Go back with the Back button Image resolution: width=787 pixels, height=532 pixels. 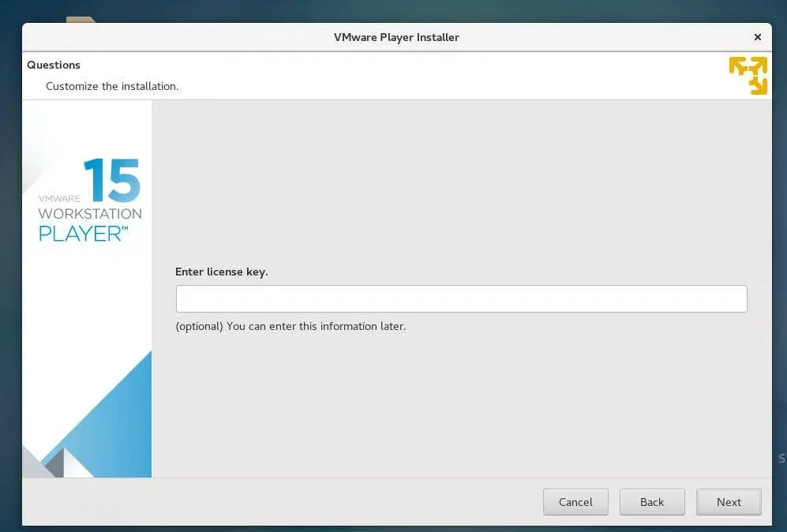[652, 502]
